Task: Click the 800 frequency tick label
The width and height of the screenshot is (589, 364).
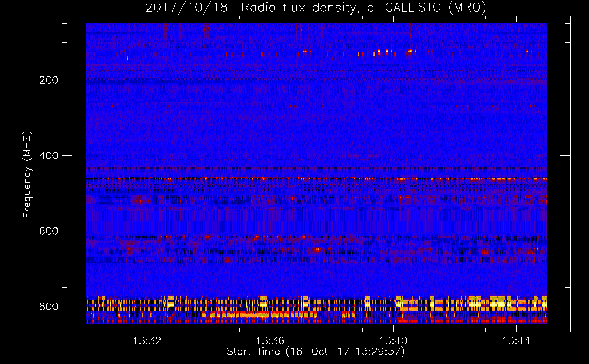Action: (x=49, y=306)
